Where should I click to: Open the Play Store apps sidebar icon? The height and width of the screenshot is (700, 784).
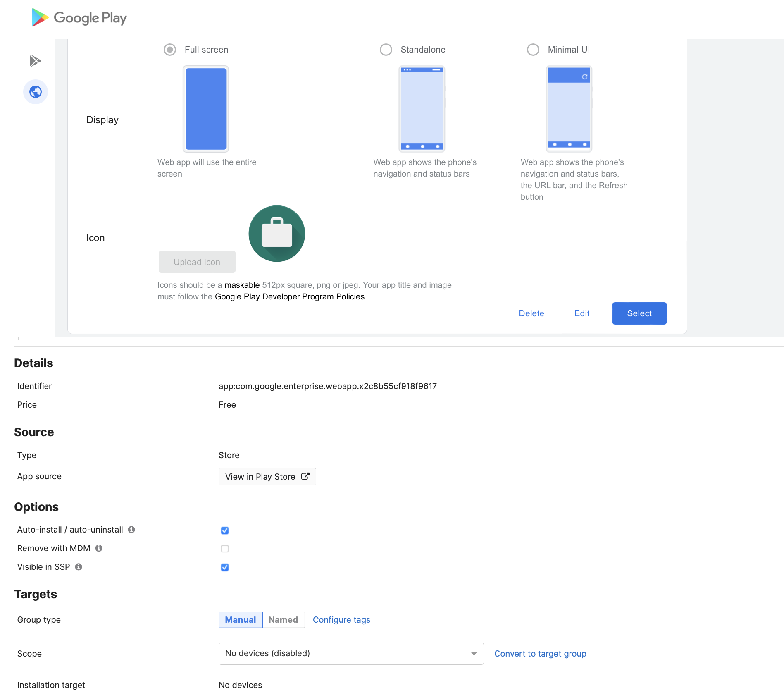click(x=35, y=61)
